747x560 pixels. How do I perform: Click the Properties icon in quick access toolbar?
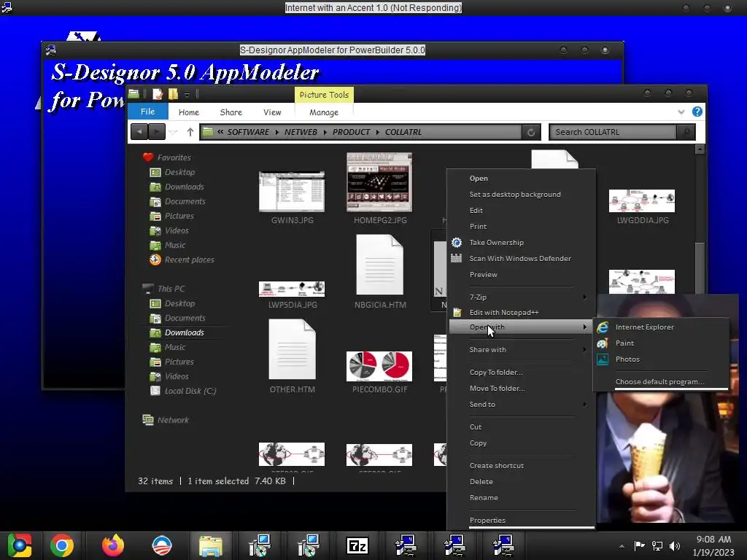pos(158,94)
